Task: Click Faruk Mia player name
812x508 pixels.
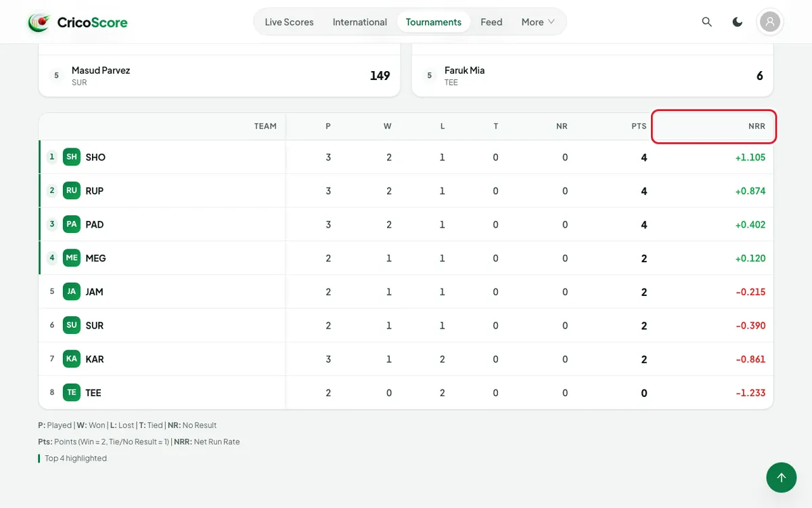Action: coord(464,70)
